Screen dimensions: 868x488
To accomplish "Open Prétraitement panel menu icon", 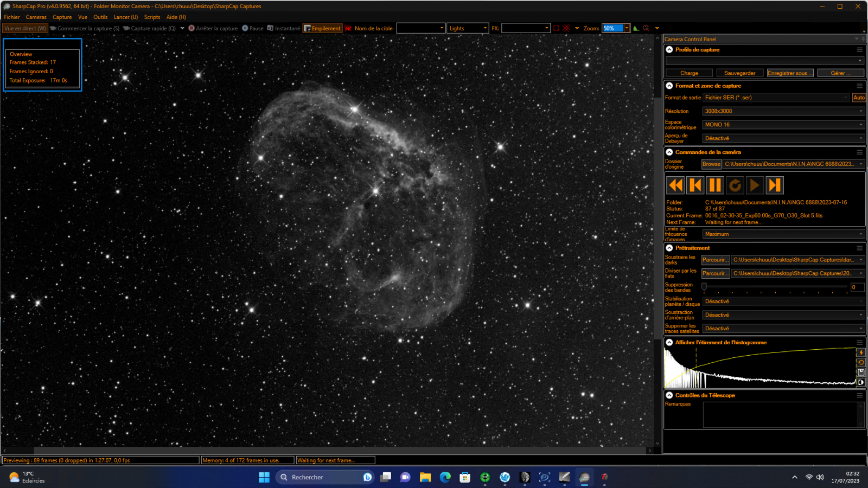I will 859,248.
